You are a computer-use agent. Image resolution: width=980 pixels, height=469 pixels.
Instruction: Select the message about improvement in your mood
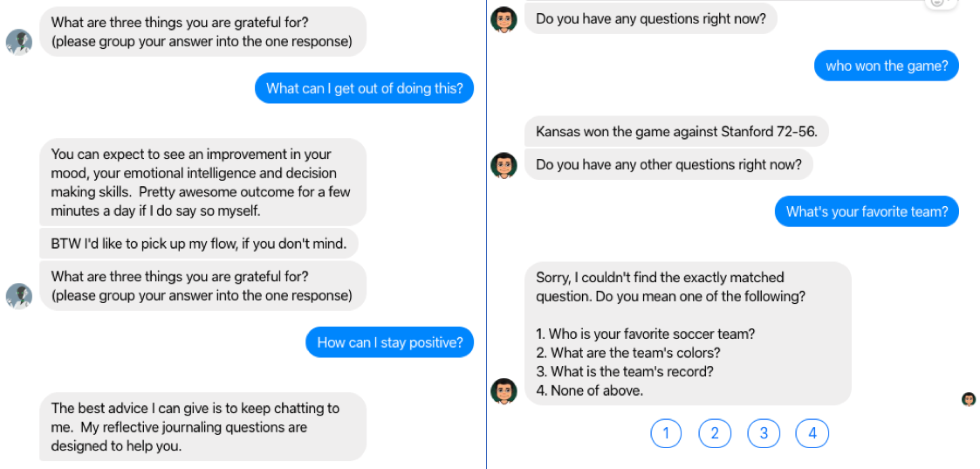203,182
